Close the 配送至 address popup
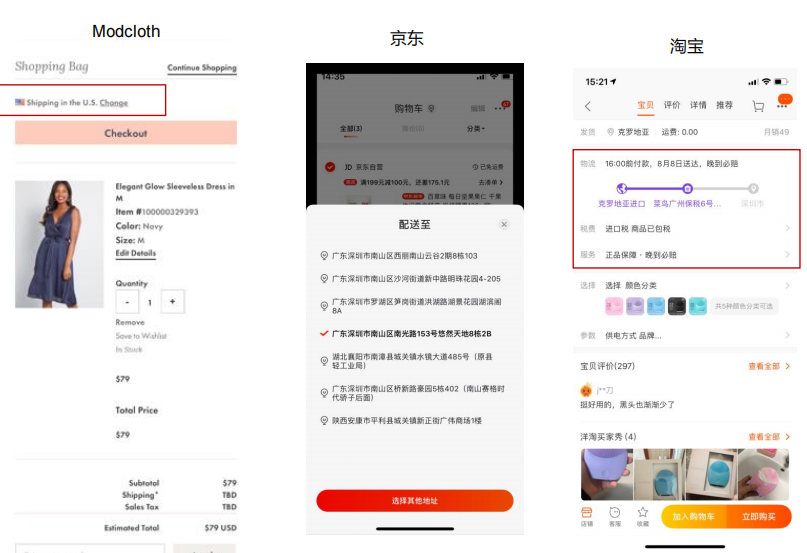The image size is (807, 553). pos(504,224)
